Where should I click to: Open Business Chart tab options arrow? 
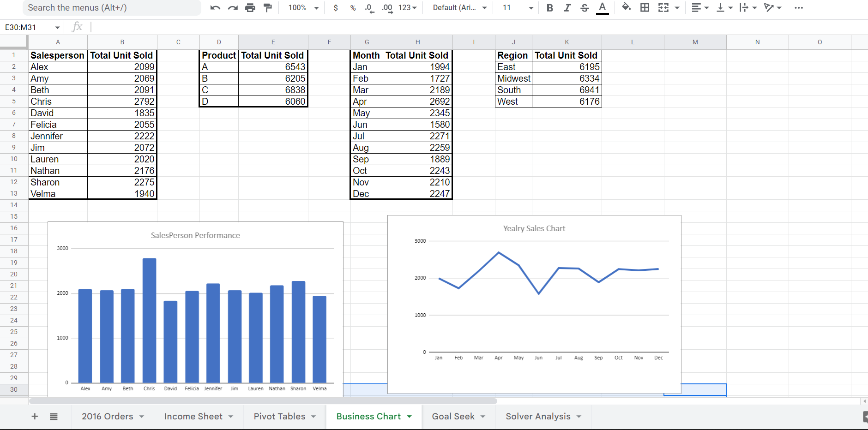(409, 417)
